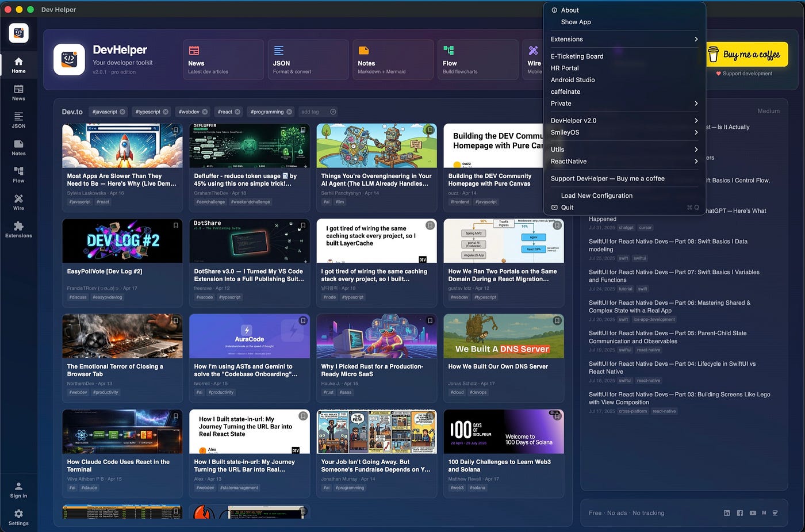Bookmark the EasyPollVote Dev Log #2 article

(x=176, y=225)
